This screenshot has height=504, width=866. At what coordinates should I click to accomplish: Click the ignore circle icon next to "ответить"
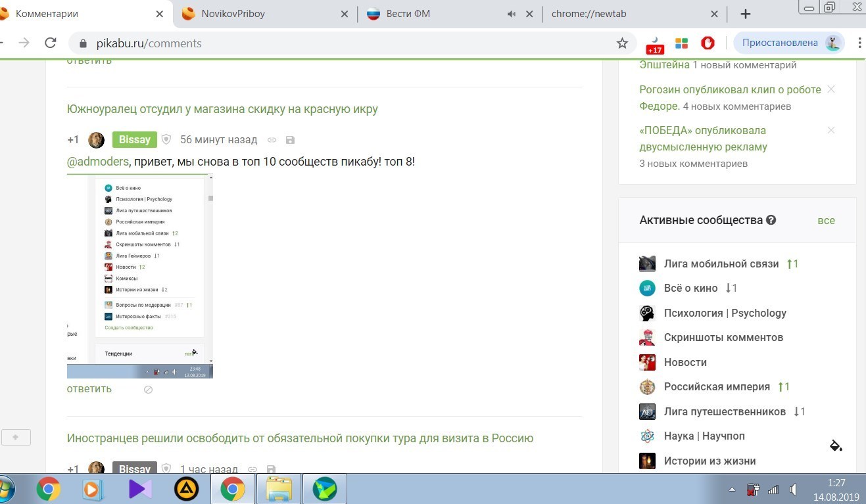[148, 390]
